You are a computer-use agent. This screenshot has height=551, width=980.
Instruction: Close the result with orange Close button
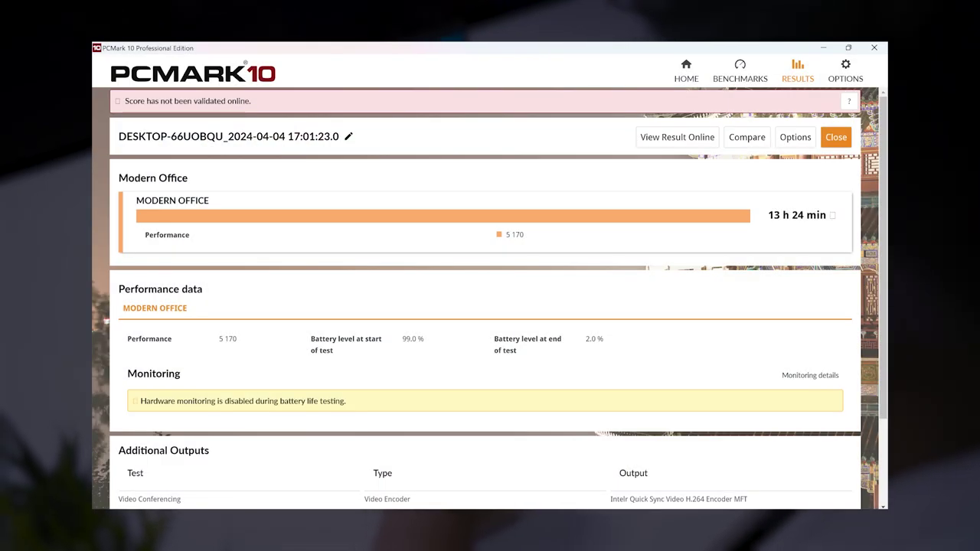point(835,137)
